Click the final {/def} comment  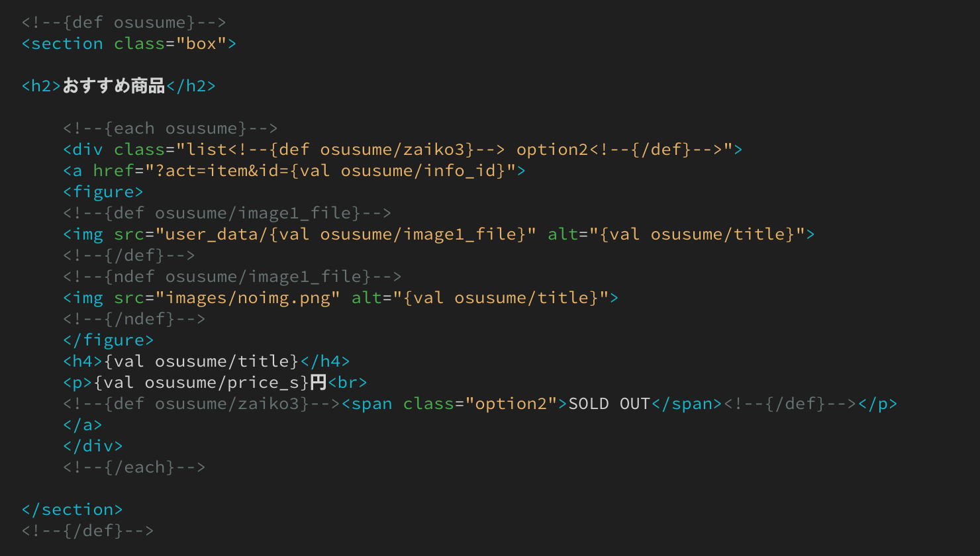(x=87, y=531)
